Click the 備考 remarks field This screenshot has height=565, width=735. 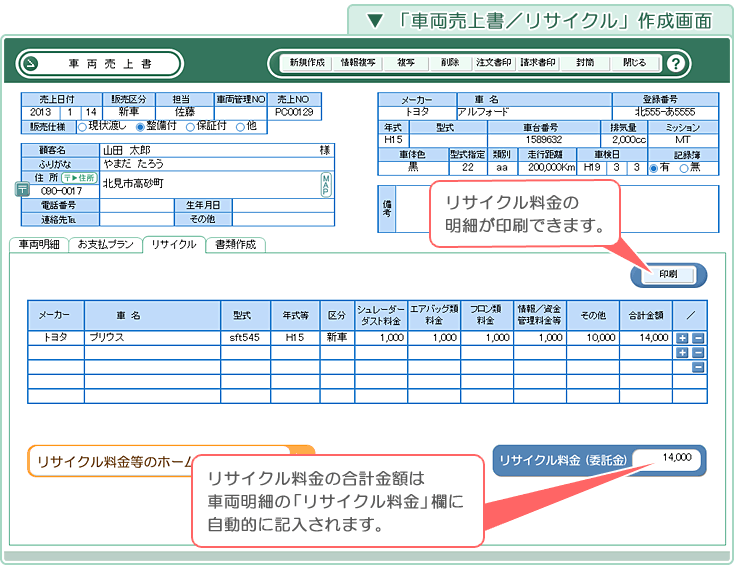pos(557,209)
